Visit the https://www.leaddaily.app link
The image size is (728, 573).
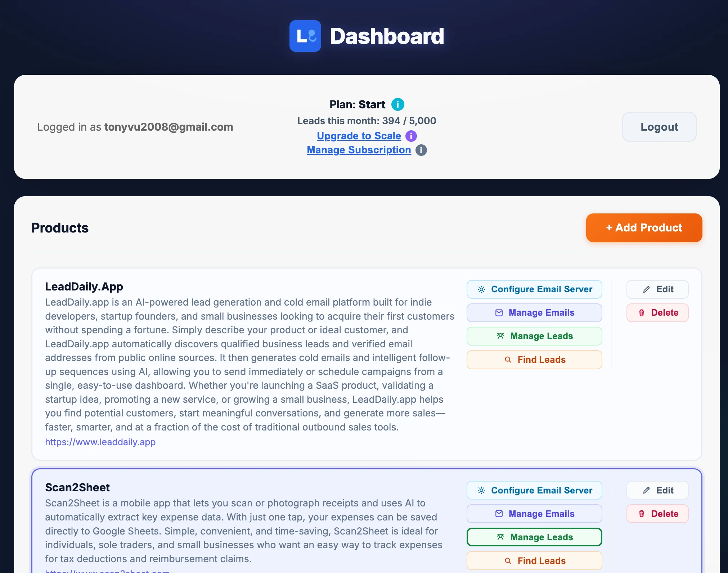click(100, 442)
